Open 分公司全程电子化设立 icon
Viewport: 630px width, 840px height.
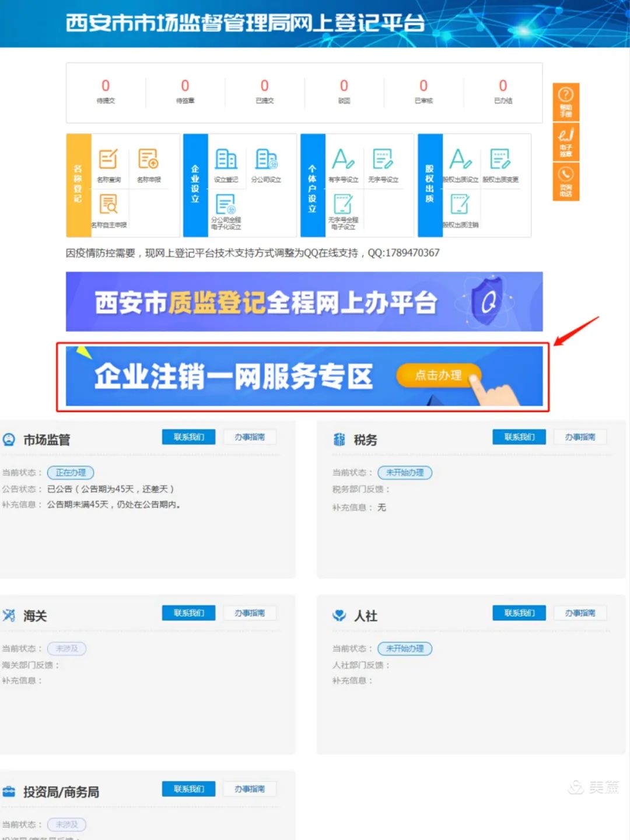(226, 204)
